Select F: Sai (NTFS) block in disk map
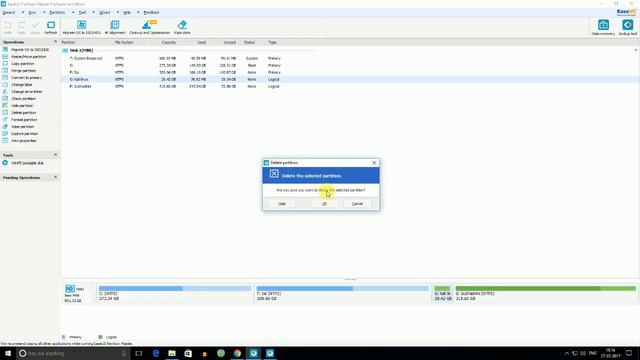This screenshot has height=360, width=640. pyautogui.click(x=342, y=293)
